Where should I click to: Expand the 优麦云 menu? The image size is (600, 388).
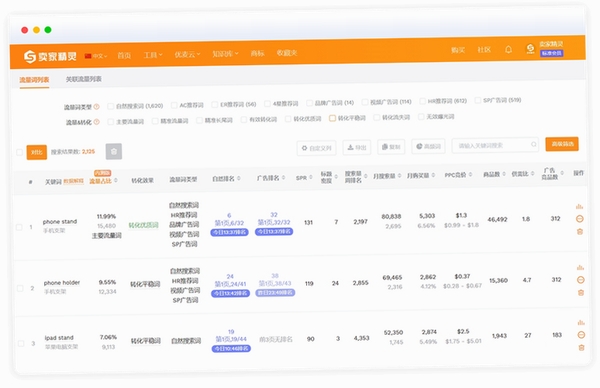tap(187, 54)
